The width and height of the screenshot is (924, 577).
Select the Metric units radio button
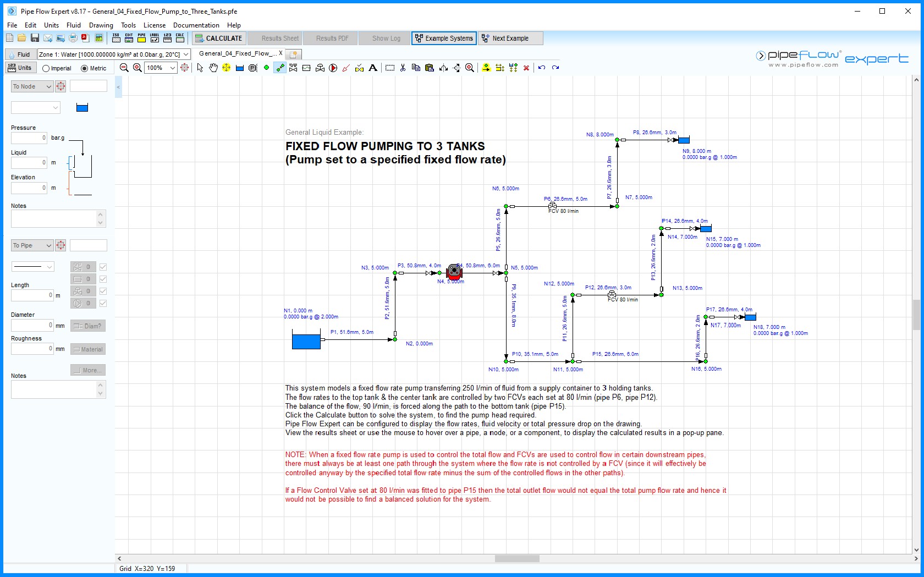point(85,69)
